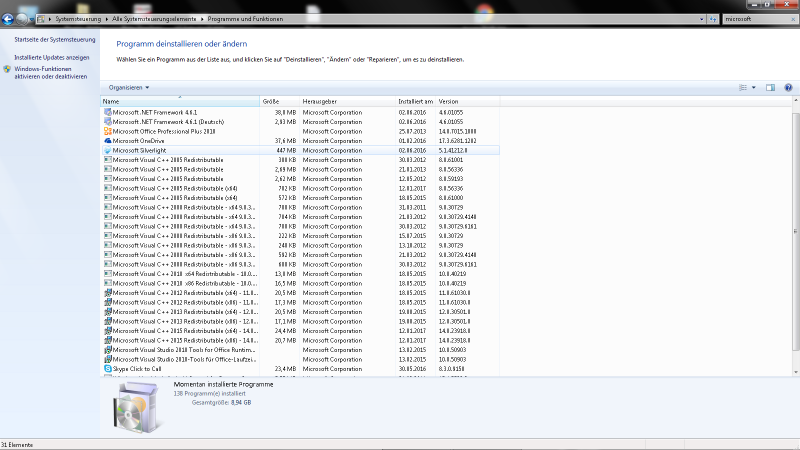
Task: Open the Organisieren dropdown menu
Action: (129, 88)
